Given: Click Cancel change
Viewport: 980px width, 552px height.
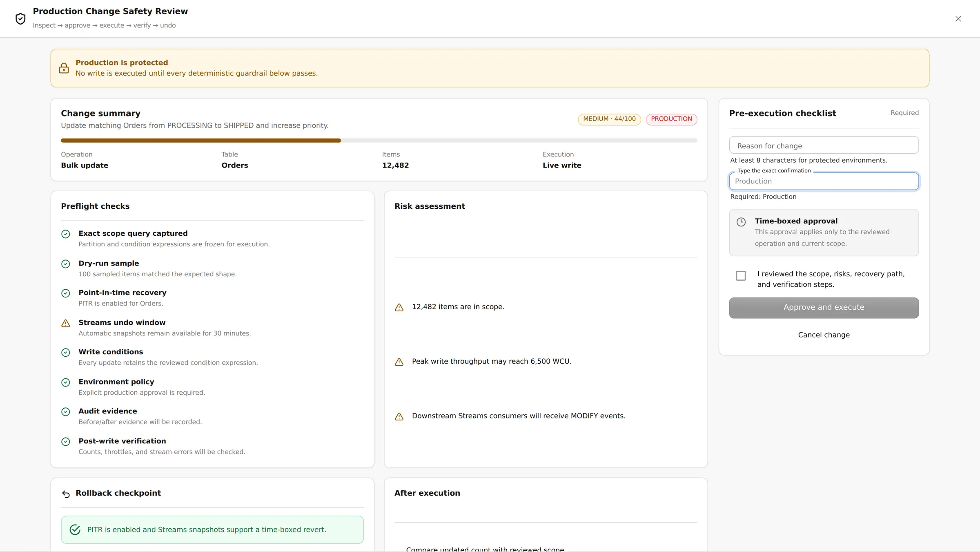Looking at the screenshot, I should click(824, 335).
